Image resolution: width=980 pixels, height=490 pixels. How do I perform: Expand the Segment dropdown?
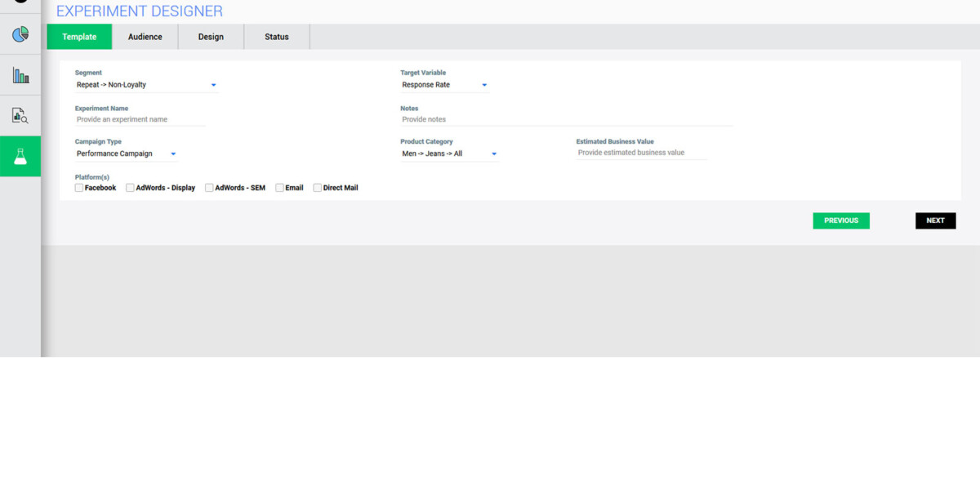(146, 85)
